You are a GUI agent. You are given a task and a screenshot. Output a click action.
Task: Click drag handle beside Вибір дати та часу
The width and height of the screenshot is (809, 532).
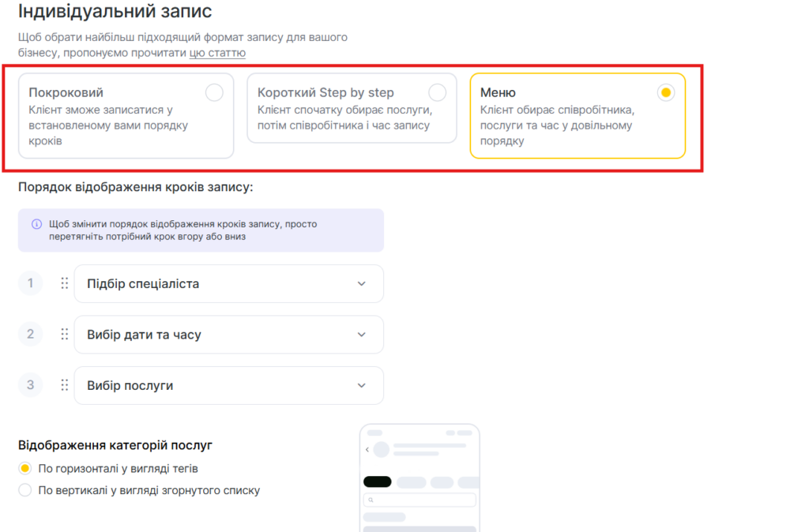(x=65, y=335)
